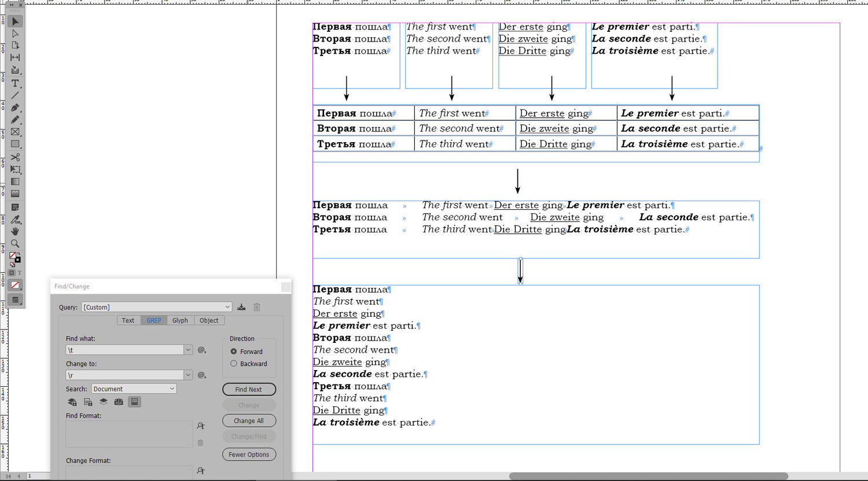This screenshot has width=868, height=481.
Task: Toggle Include Locked Stories search option
Action: [x=88, y=402]
